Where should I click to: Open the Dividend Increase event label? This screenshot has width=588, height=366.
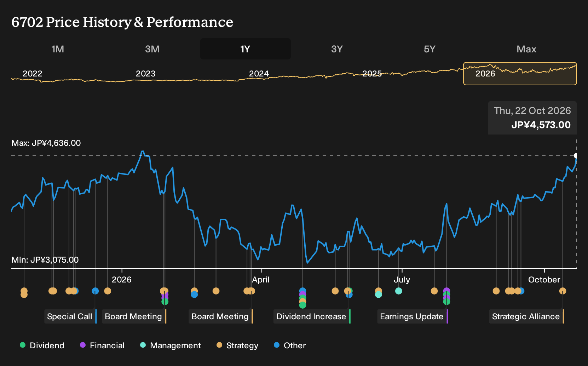point(312,316)
